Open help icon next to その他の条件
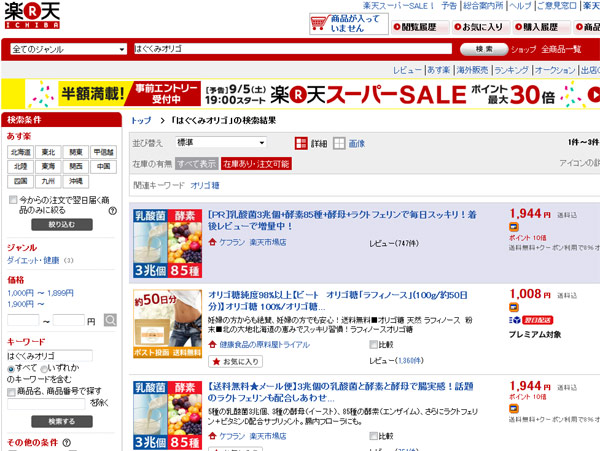Image resolution: width=600 pixels, height=451 pixels. [67, 443]
